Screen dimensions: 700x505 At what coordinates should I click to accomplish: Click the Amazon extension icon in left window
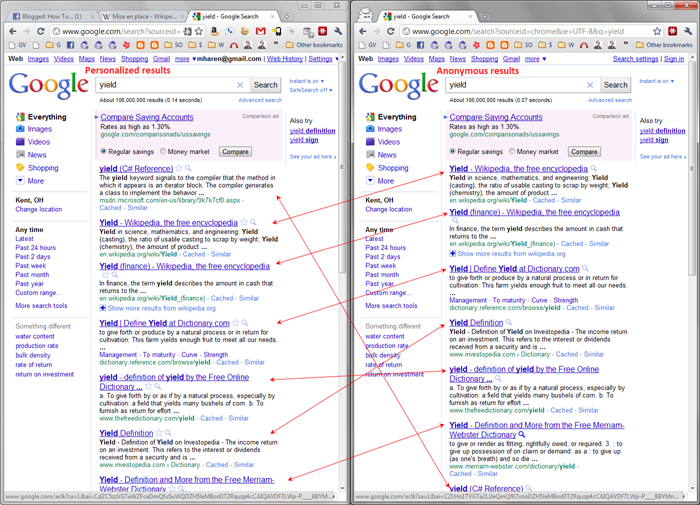pyautogui.click(x=215, y=31)
